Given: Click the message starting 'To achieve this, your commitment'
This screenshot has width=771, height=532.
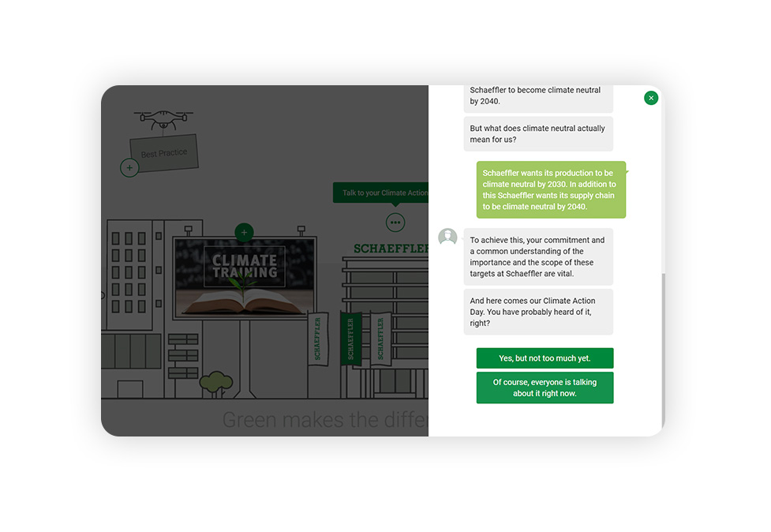Looking at the screenshot, I should coord(537,256).
